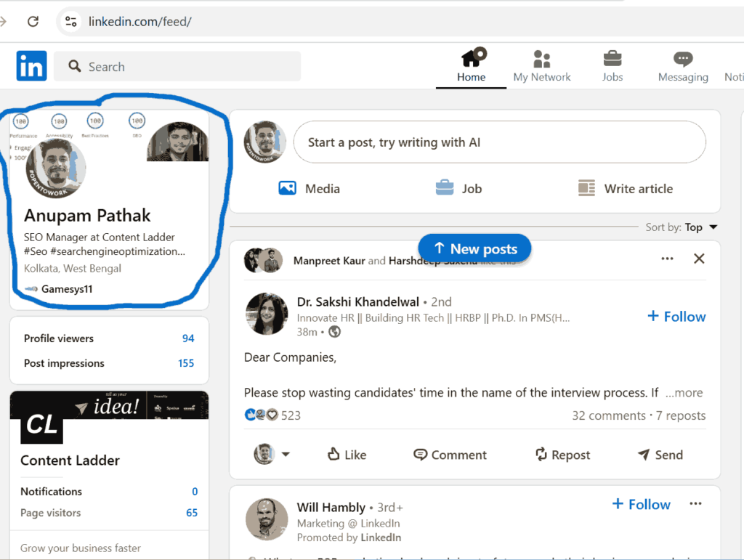Click the Media photo icon
744x560 pixels.
[x=288, y=188]
